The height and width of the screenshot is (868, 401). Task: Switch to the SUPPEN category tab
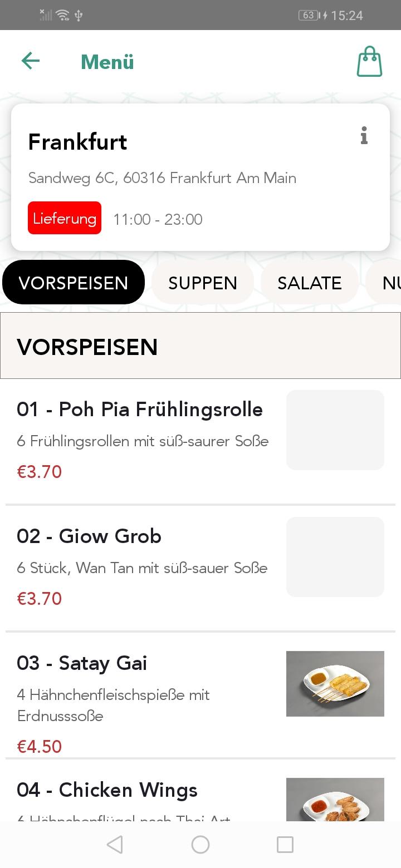[203, 283]
